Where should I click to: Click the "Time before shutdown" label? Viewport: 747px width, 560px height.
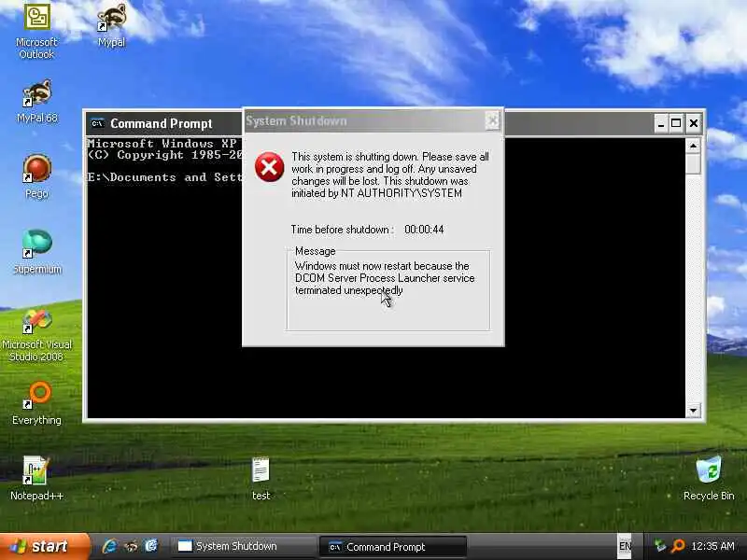pos(342,230)
